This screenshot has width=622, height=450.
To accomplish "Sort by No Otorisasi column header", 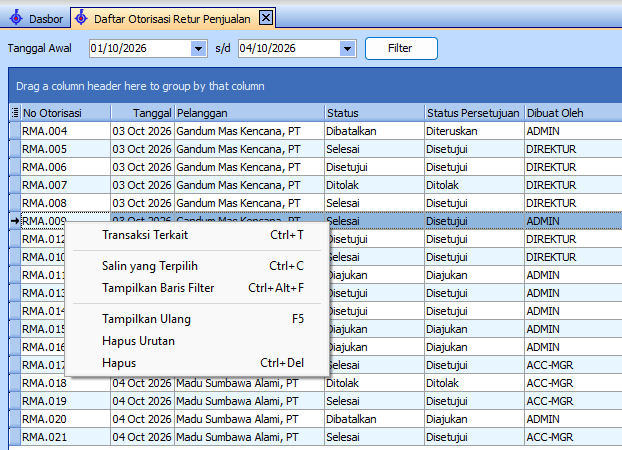I will point(66,113).
